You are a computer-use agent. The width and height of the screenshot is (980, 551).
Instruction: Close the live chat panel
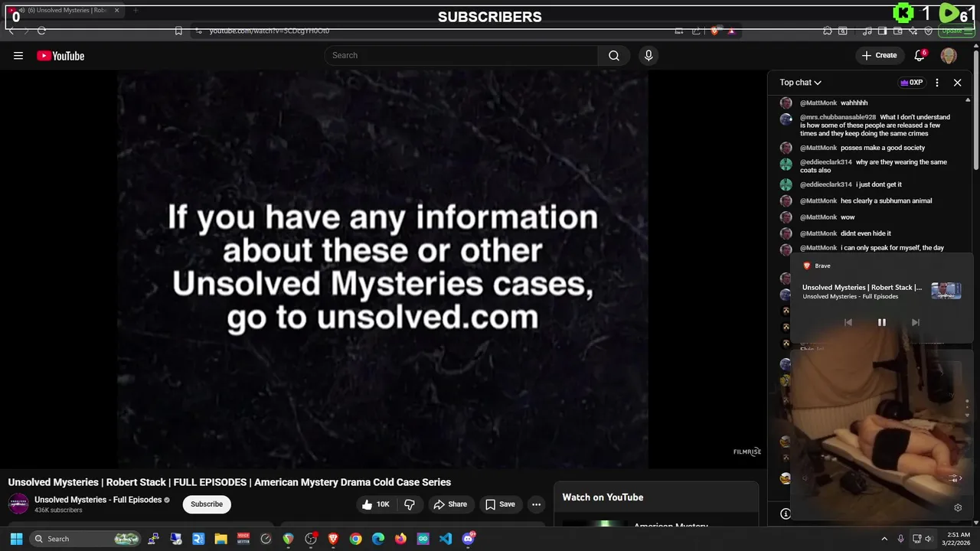tap(957, 83)
